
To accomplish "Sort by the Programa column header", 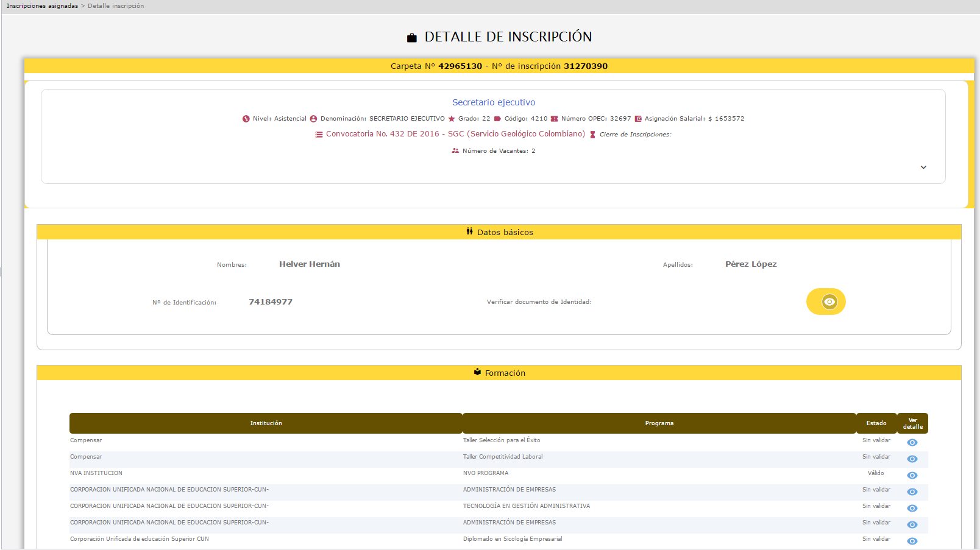I will tap(659, 423).
